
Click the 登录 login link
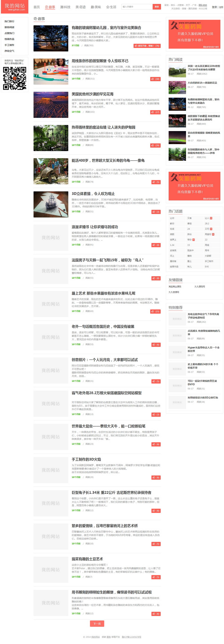(214, 7)
